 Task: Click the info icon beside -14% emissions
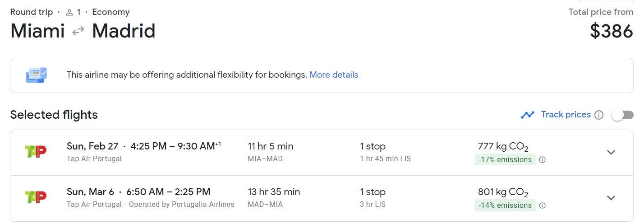543,205
